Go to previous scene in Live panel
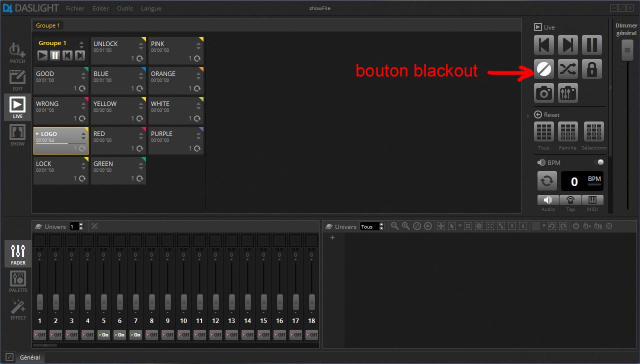Viewport: 640px width, 364px height. pos(543,45)
